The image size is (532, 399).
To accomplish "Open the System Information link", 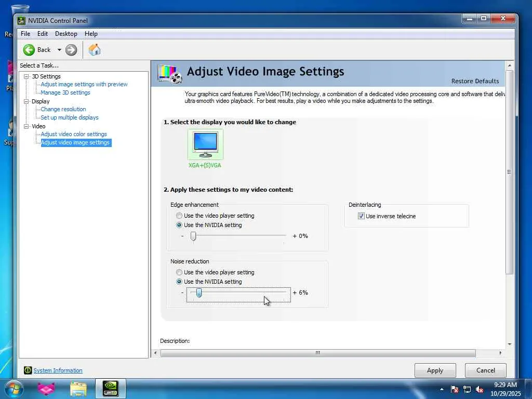I will [x=58, y=370].
